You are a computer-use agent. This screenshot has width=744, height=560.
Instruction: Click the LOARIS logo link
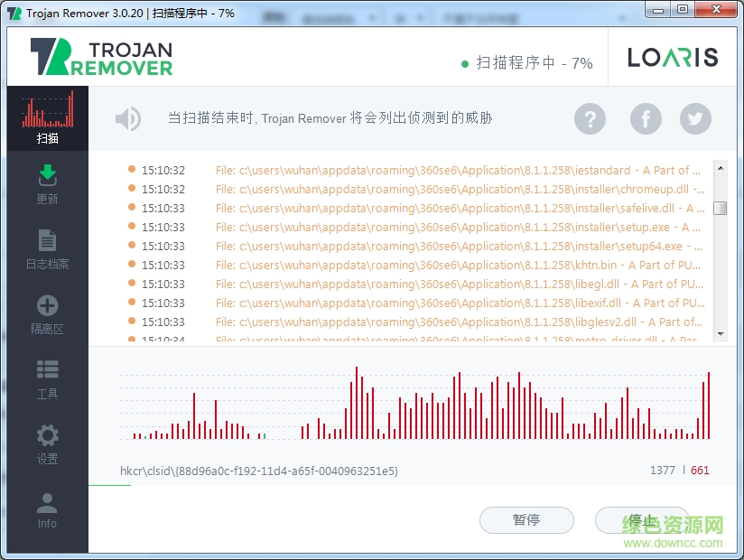[673, 56]
